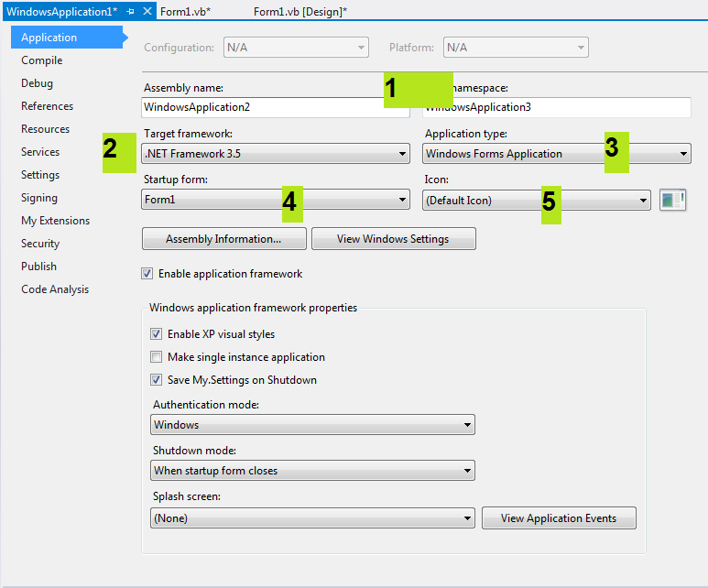
Task: Open the Application type dropdown
Action: (x=557, y=154)
